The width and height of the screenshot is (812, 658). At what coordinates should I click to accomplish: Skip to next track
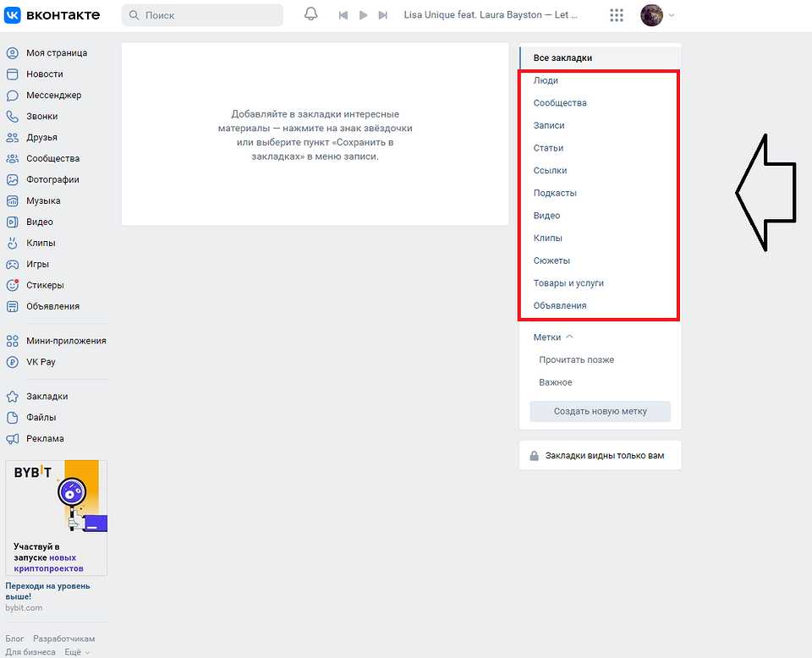[x=382, y=15]
